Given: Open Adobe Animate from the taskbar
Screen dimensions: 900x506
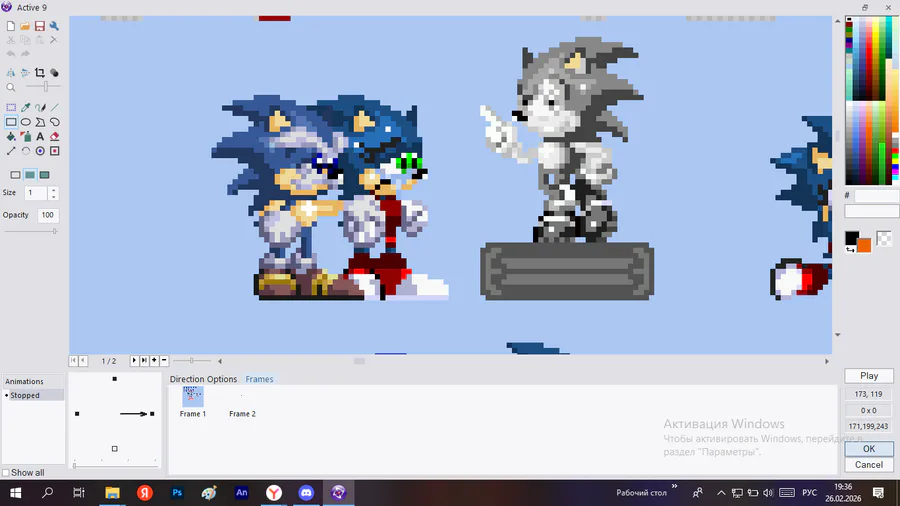Looking at the screenshot, I should (242, 493).
